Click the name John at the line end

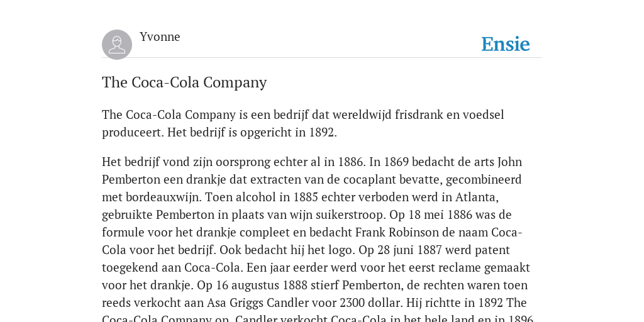[509, 162]
